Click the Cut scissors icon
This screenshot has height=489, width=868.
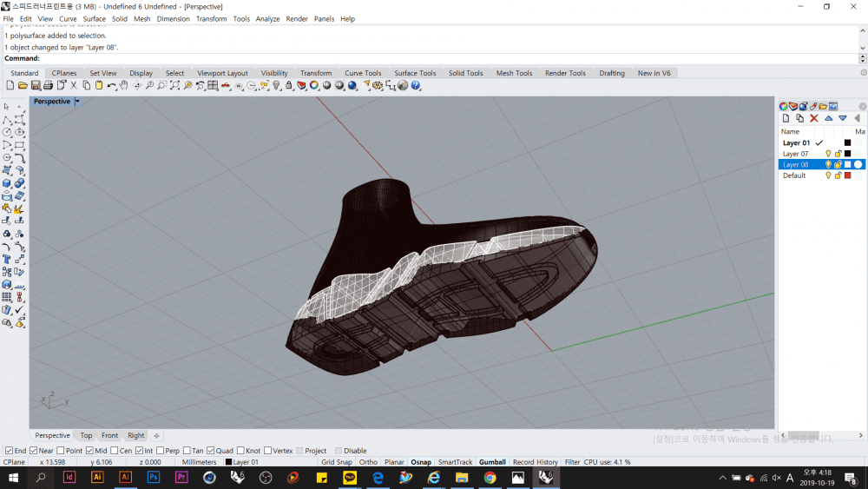pos(74,85)
